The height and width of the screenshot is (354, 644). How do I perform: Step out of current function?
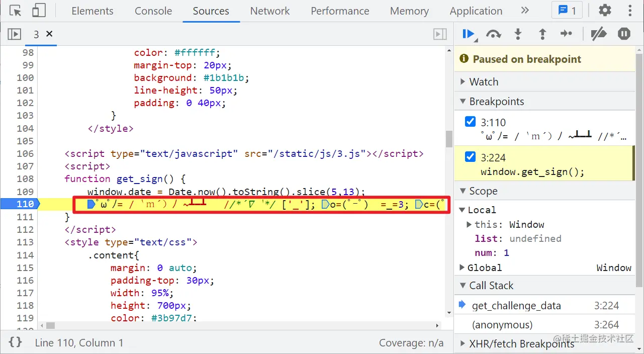coord(542,34)
